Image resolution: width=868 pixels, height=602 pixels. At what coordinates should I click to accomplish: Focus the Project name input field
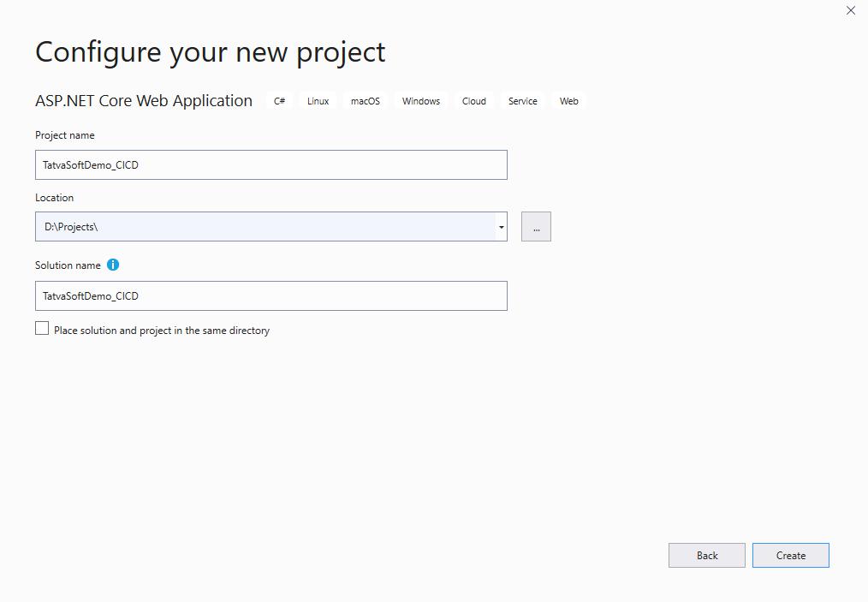271,165
